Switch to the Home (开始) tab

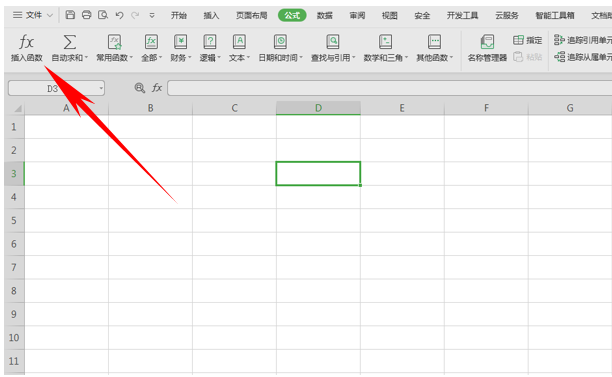(179, 15)
